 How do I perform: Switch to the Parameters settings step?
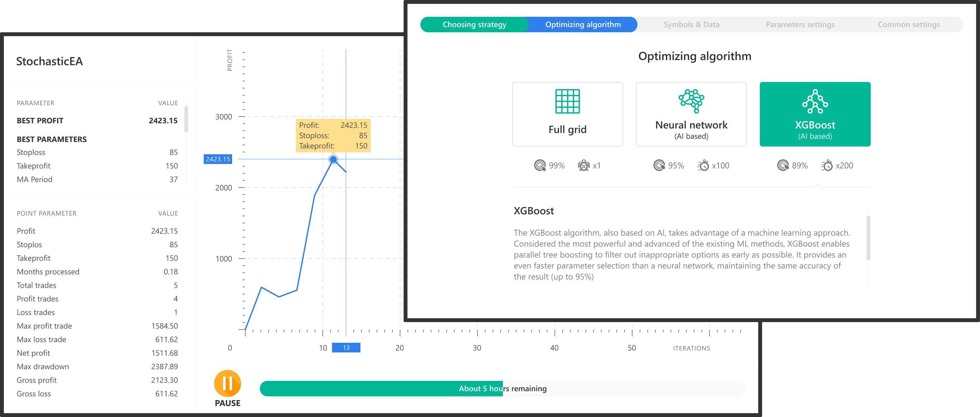coord(800,25)
